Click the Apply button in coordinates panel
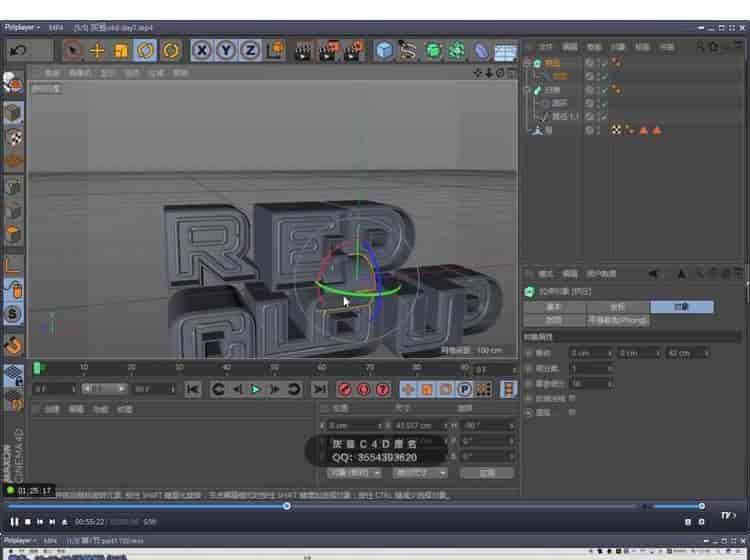Screen dimensions: 750x560 (x=487, y=472)
